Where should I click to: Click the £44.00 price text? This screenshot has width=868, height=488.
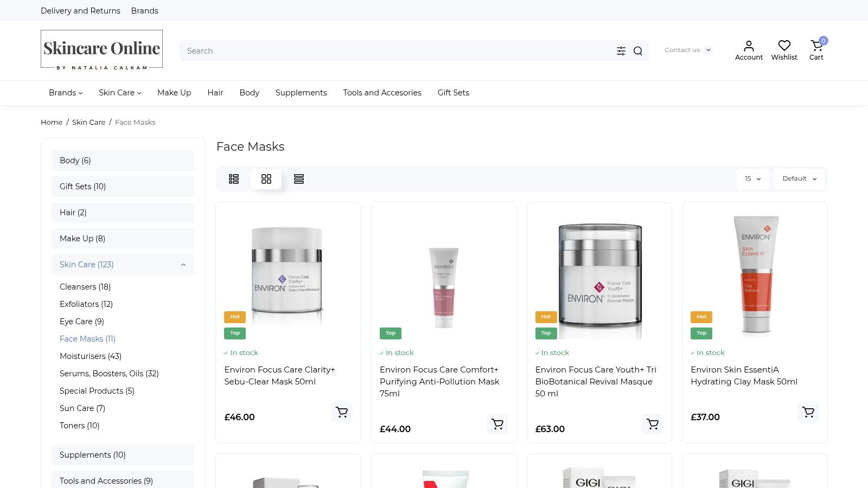(x=395, y=429)
